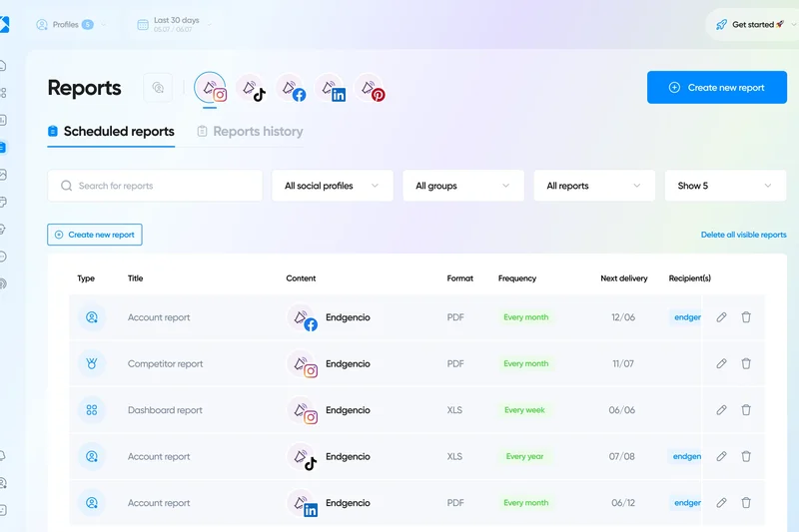The height and width of the screenshot is (532, 799).
Task: Click edit pencil for first Account report
Action: coord(722,317)
